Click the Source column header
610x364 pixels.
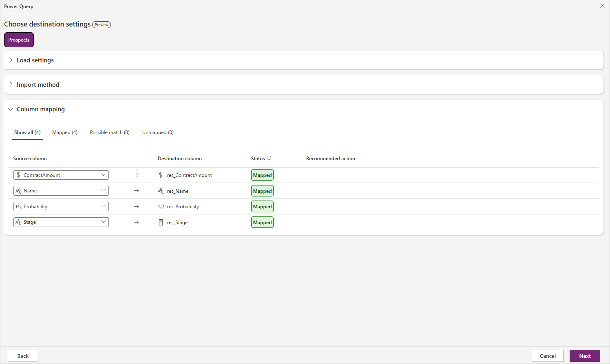point(30,159)
